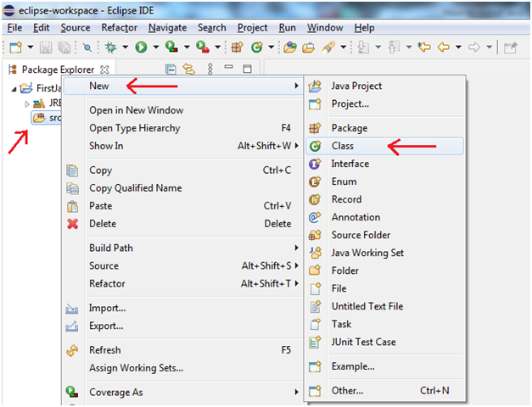Select Paste in the context menu

(x=183, y=206)
